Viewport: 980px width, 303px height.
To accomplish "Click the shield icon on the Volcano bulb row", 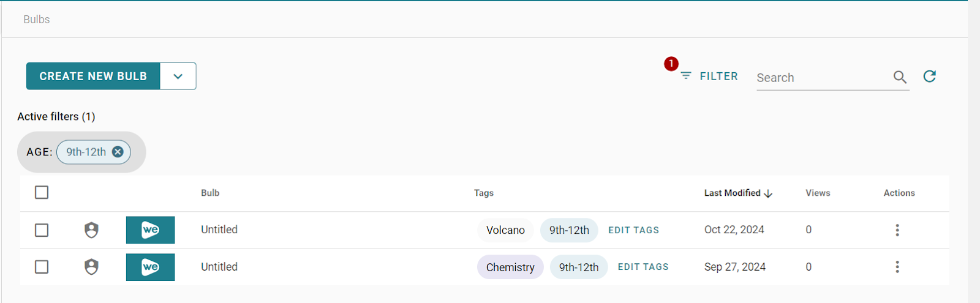I will (91, 230).
